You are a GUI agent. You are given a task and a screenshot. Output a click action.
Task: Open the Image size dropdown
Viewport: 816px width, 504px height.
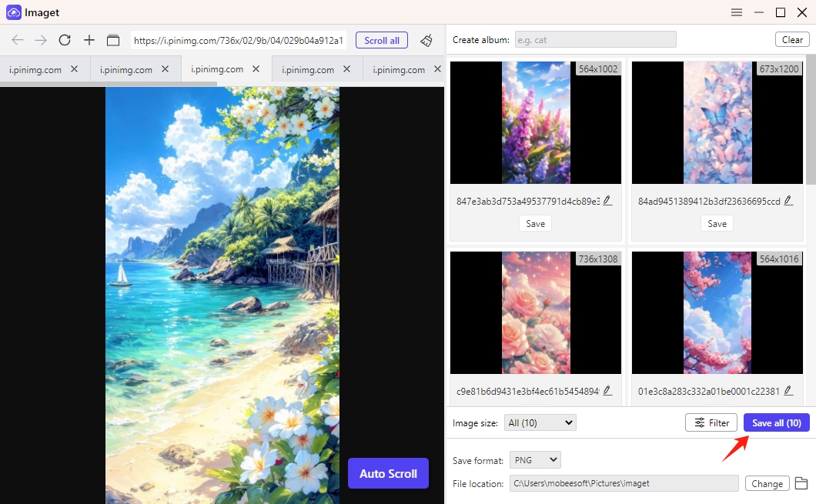point(540,422)
